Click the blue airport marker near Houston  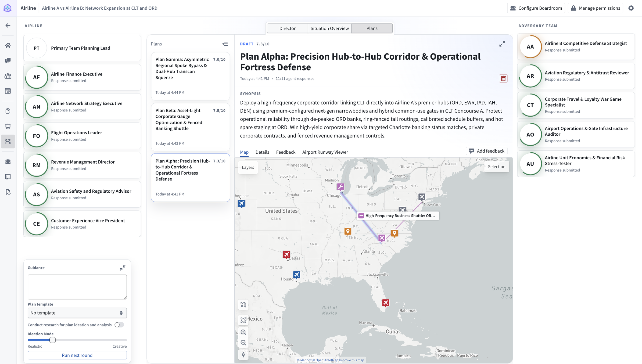[x=296, y=275]
